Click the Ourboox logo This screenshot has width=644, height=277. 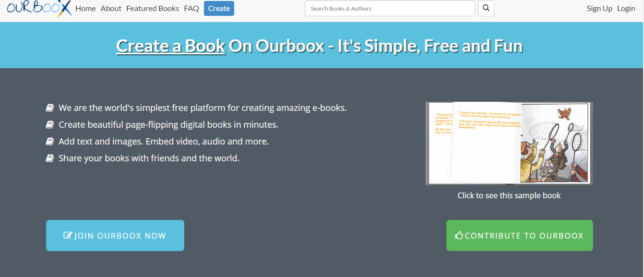tap(39, 9)
